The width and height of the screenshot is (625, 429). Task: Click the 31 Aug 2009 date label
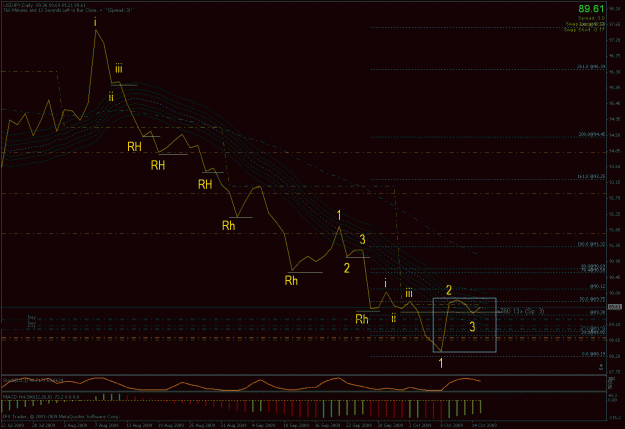(x=233, y=425)
